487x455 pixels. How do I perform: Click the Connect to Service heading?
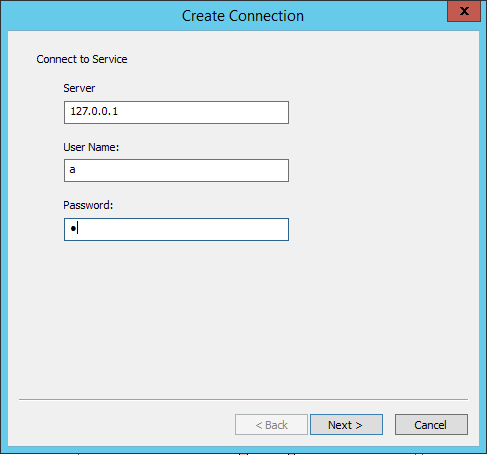pyautogui.click(x=82, y=59)
